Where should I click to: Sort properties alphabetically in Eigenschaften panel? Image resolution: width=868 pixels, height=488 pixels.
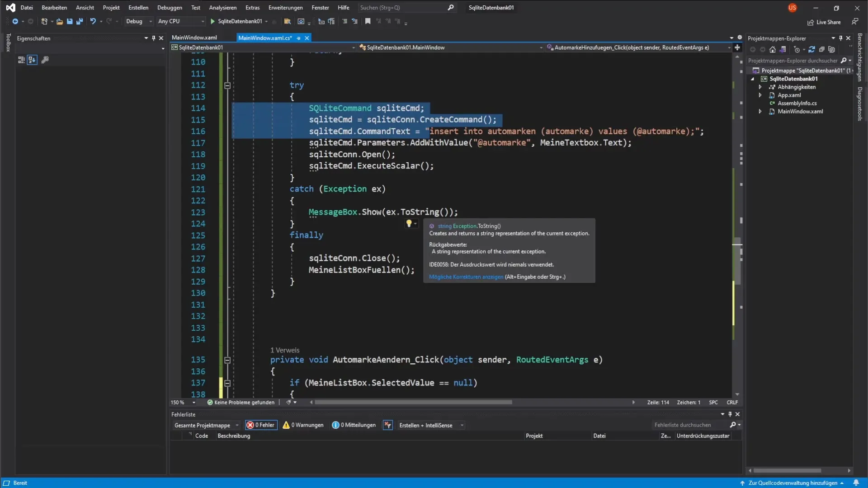pos(32,60)
